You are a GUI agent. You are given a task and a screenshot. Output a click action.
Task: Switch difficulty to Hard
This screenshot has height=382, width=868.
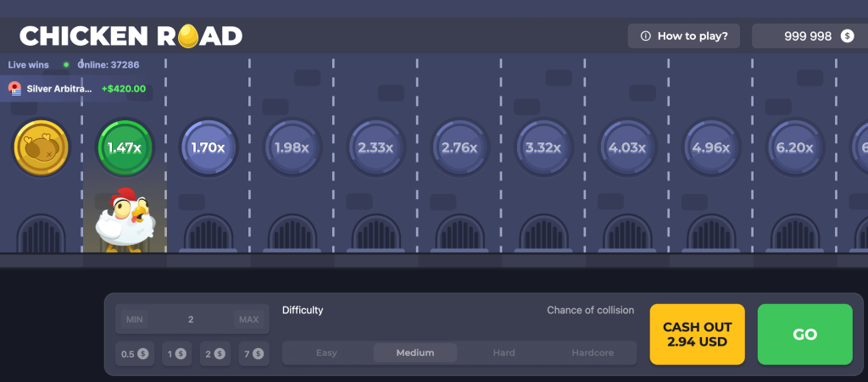pyautogui.click(x=504, y=353)
